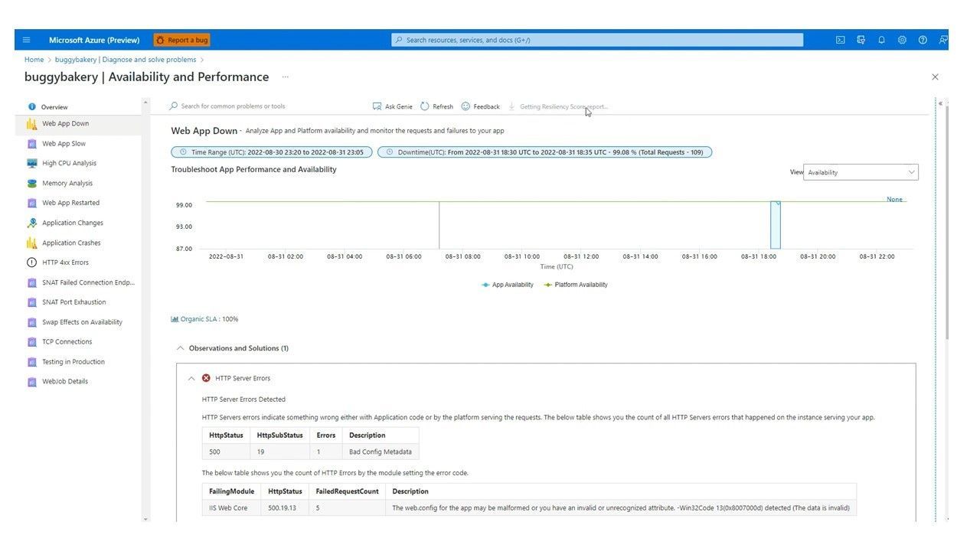
Task: Click the TCP Connections icon
Action: pos(31,342)
